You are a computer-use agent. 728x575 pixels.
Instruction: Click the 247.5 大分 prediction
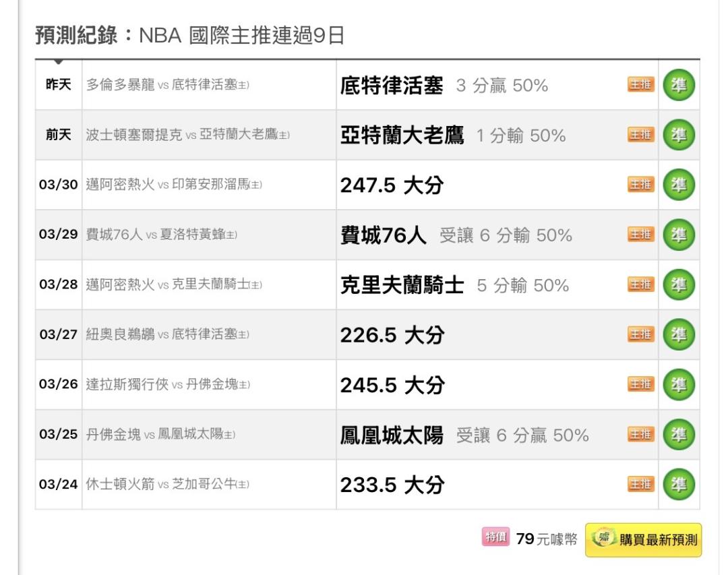(392, 185)
